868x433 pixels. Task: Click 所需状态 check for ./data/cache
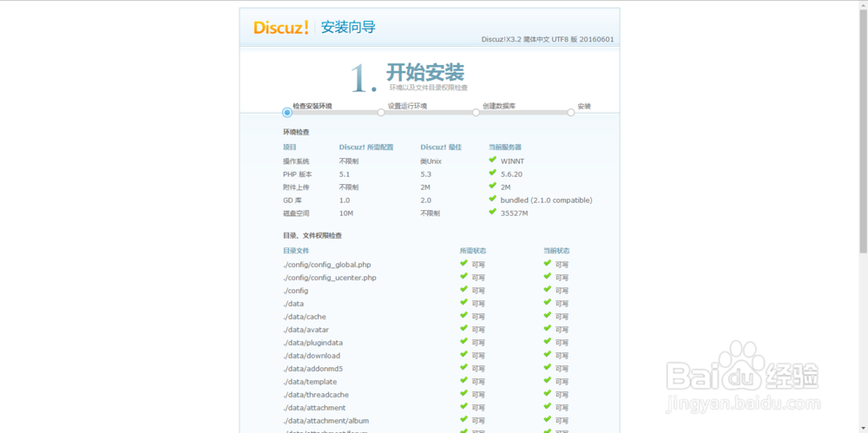464,315
